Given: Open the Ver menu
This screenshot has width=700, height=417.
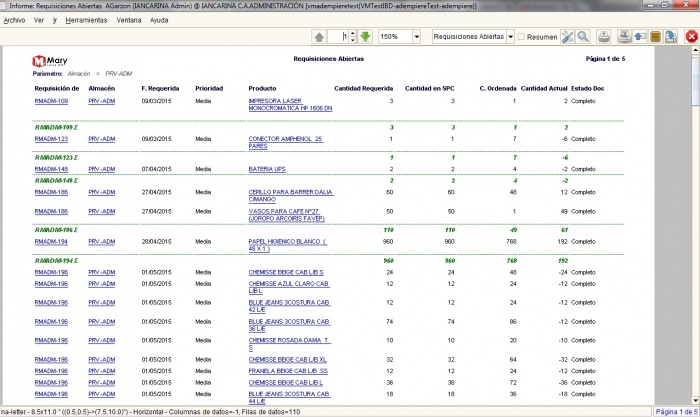Looking at the screenshot, I should 39,20.
